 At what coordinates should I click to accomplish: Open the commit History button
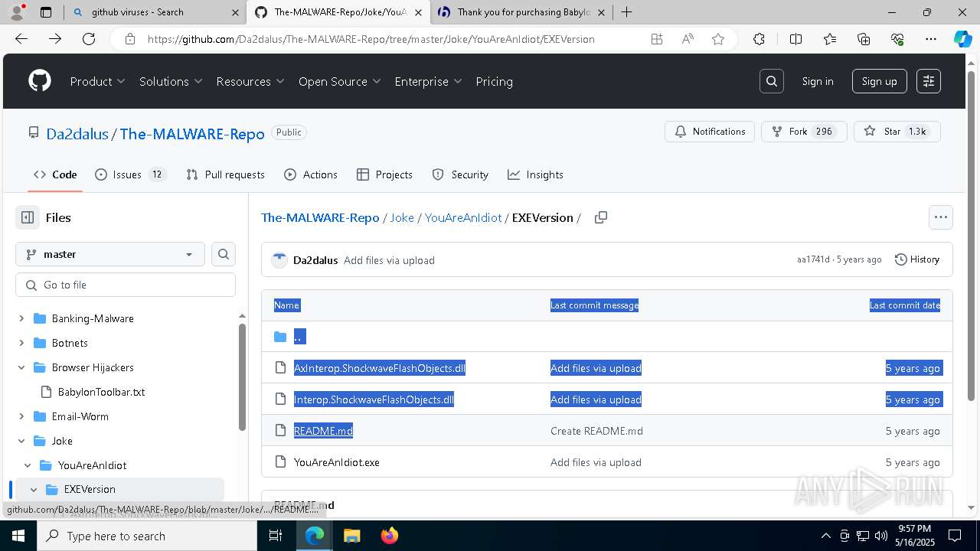(x=917, y=259)
